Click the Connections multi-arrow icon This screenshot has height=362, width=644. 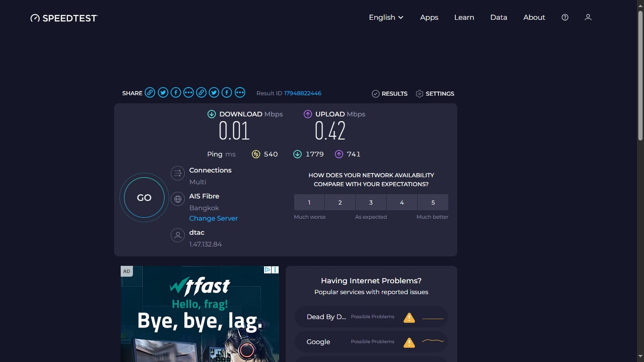pyautogui.click(x=178, y=173)
